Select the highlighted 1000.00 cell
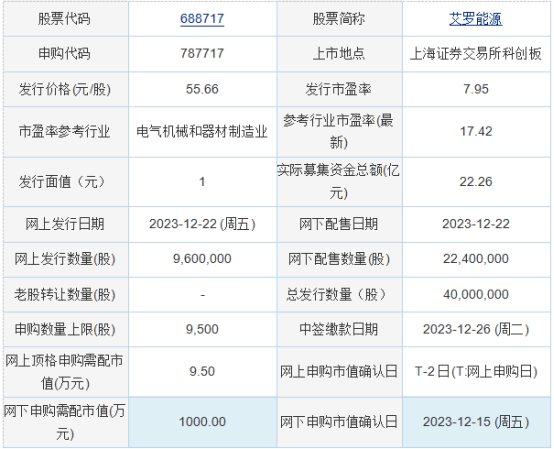Screen dimensions: 554x449 (x=202, y=422)
